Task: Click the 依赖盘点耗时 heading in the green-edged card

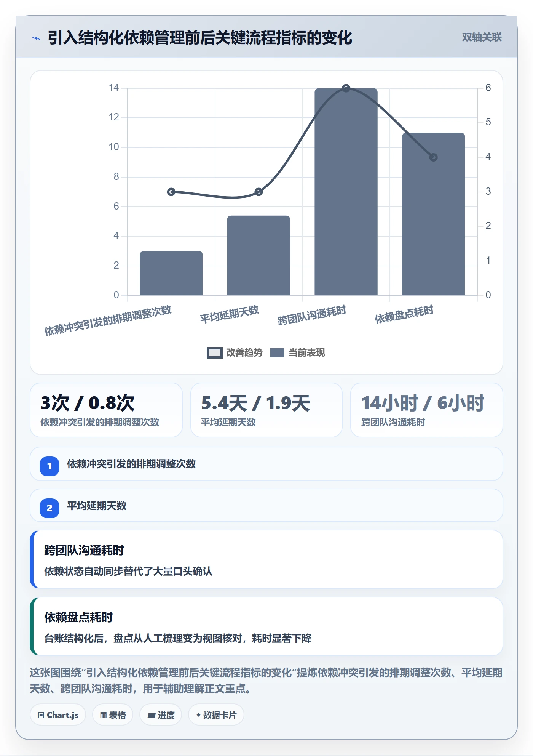Action: pos(78,617)
